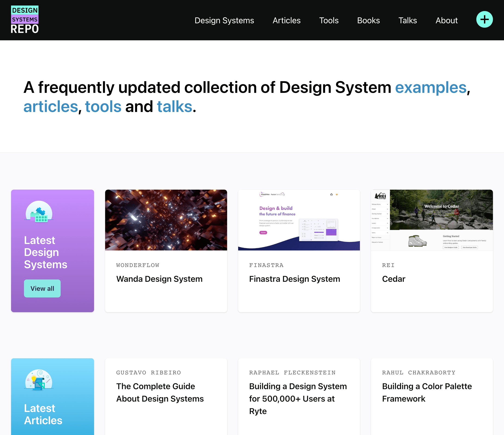
Task: Click the GUSTAVO RIBEIRO author label
Action: click(x=149, y=373)
